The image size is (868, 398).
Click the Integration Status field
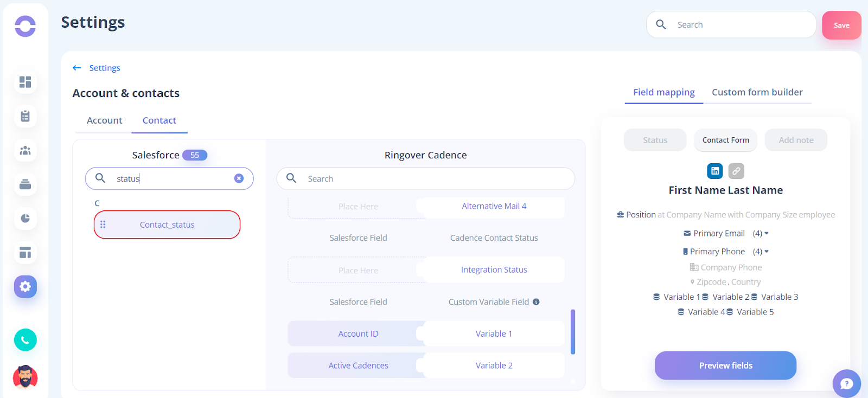point(494,269)
